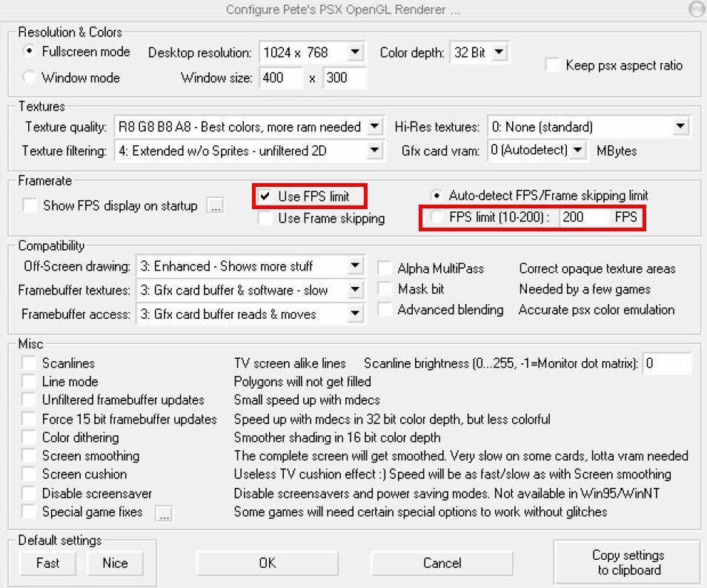The height and width of the screenshot is (588, 707).
Task: Open Special game fixes ellipsis button
Action: [164, 514]
